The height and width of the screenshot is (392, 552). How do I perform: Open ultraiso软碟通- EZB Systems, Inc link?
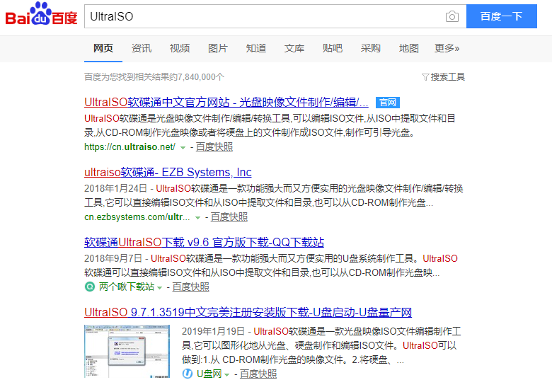pyautogui.click(x=168, y=173)
